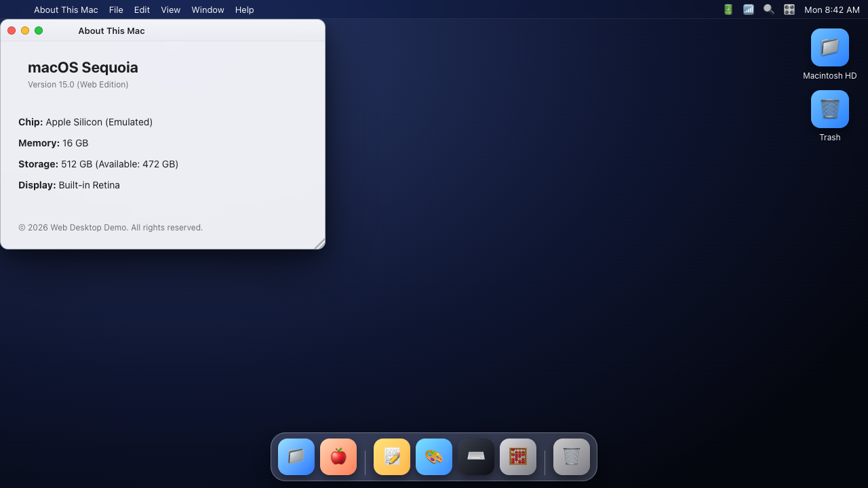Open the Edit menu
The image size is (868, 488).
142,9
